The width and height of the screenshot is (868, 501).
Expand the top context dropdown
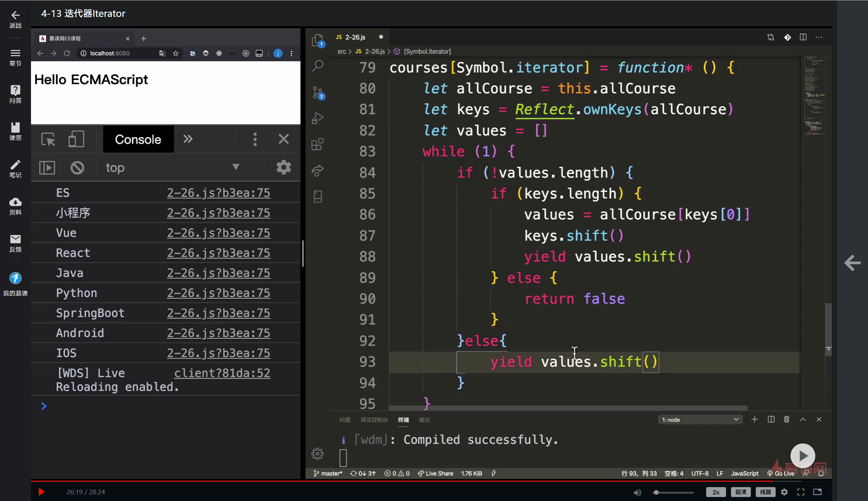236,167
